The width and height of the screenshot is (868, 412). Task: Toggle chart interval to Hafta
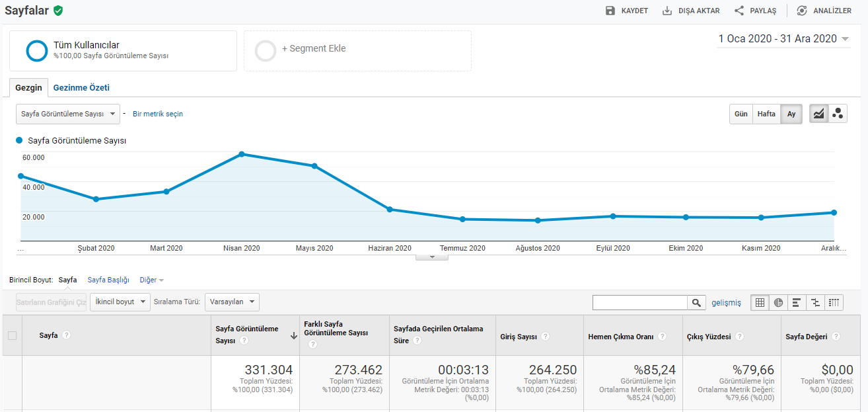(x=766, y=114)
